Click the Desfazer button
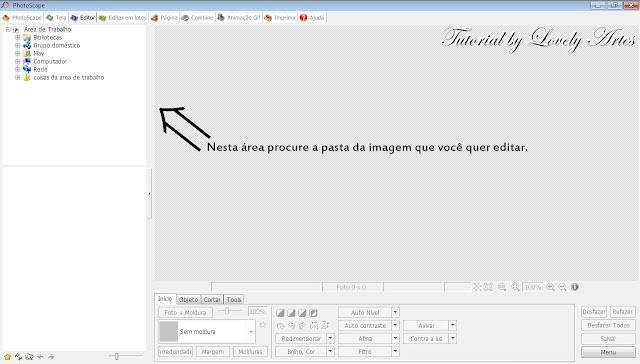The height and width of the screenshot is (364, 640). [594, 312]
